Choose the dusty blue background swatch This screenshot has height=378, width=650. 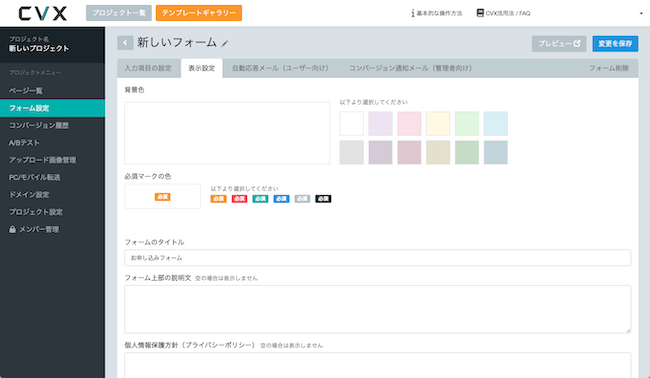496,152
